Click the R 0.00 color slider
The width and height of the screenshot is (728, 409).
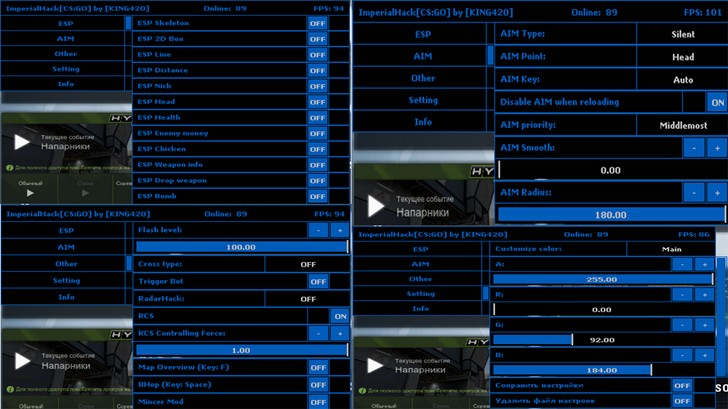tap(603, 309)
